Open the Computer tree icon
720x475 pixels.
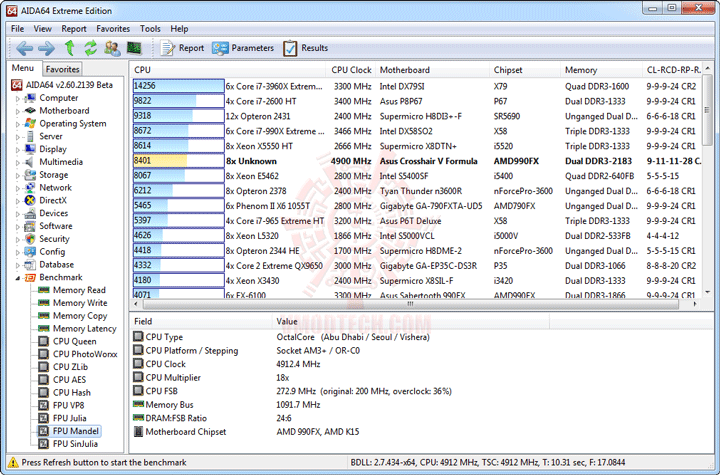coord(30,98)
